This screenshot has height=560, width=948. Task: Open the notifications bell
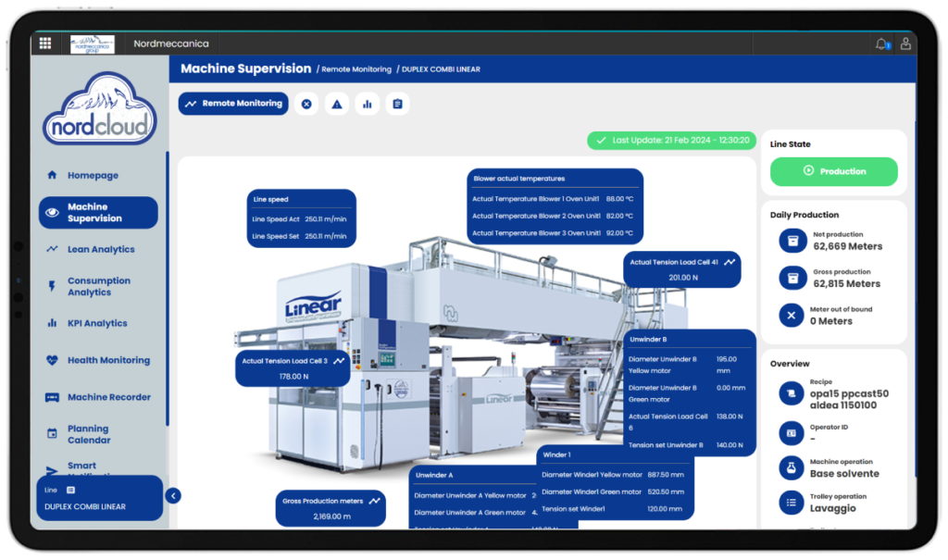881,44
